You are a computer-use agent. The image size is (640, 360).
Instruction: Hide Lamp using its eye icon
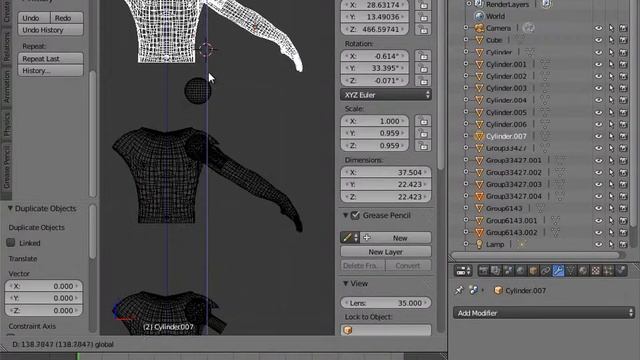click(x=598, y=244)
